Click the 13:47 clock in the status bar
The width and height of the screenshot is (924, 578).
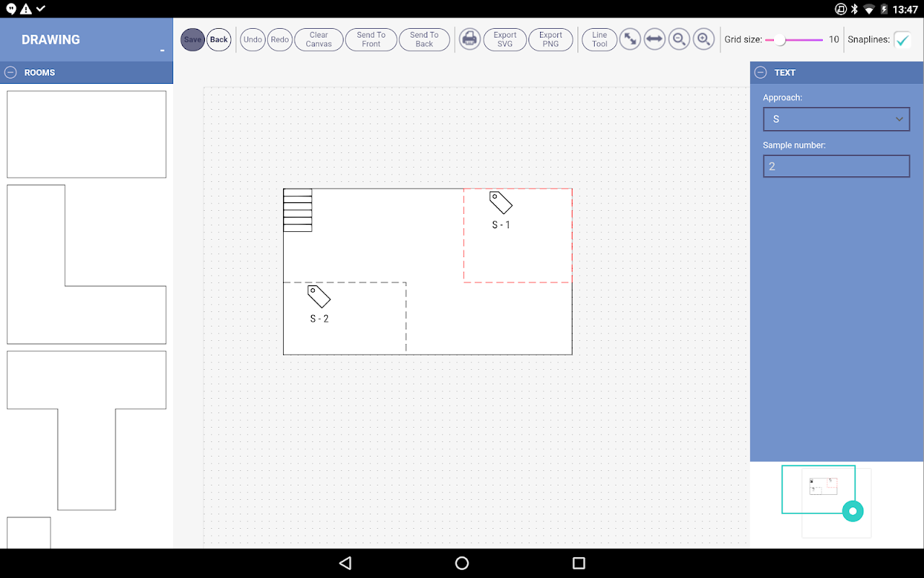[905, 9]
